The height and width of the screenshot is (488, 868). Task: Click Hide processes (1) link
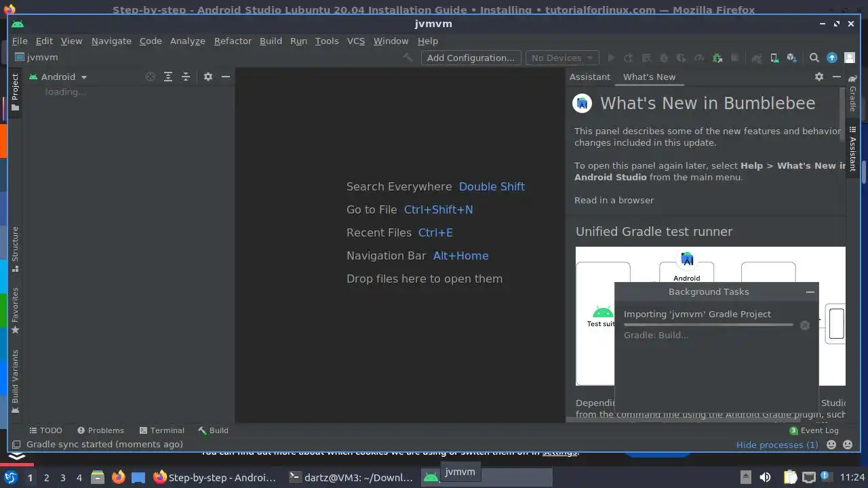[x=777, y=445]
